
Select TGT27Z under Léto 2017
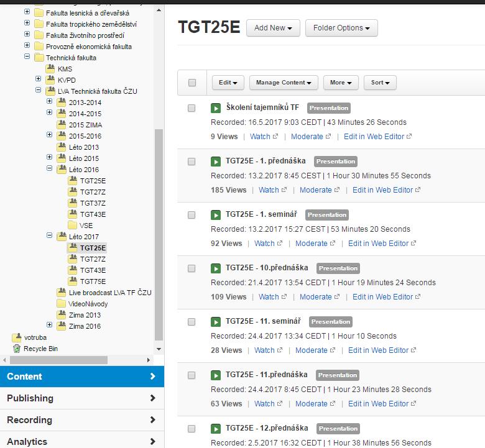coord(93,259)
